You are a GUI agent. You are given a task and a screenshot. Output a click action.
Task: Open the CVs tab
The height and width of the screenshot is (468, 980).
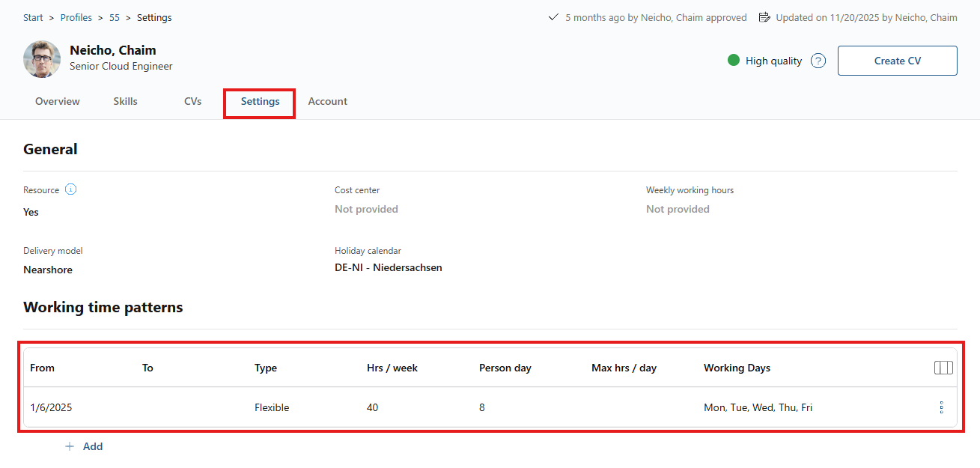(x=192, y=101)
